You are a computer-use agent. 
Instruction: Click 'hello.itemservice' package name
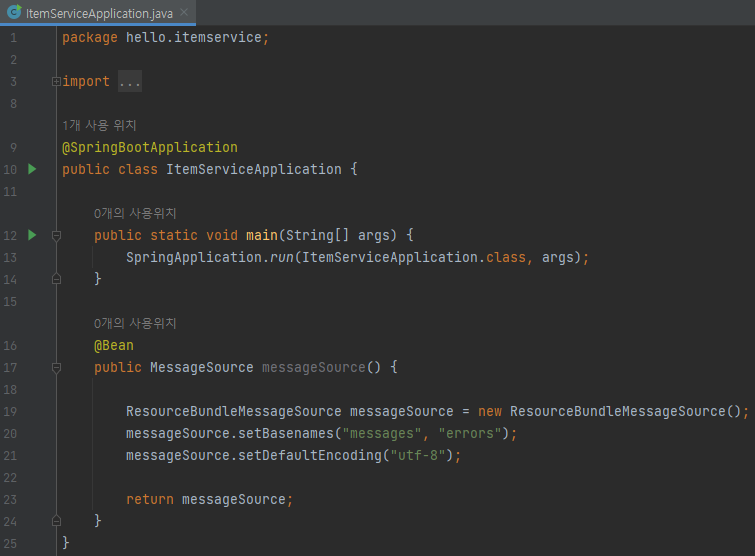(194, 37)
